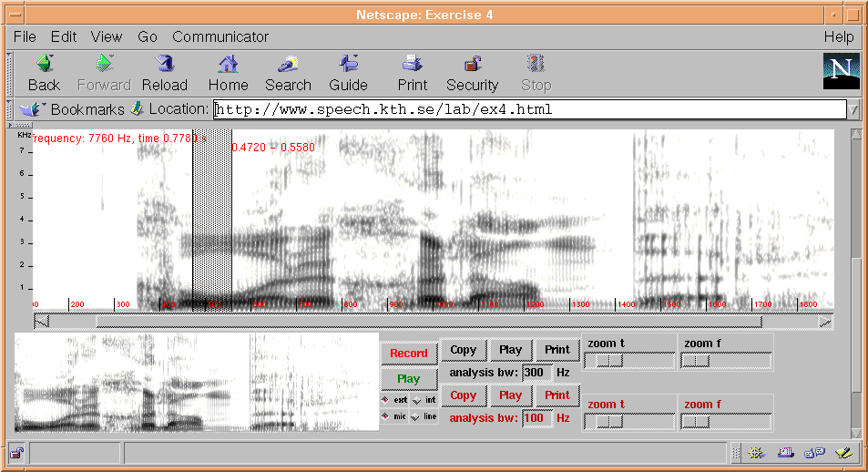This screenshot has width=868, height=472.
Task: Click the Back navigation icon
Action: (x=44, y=65)
